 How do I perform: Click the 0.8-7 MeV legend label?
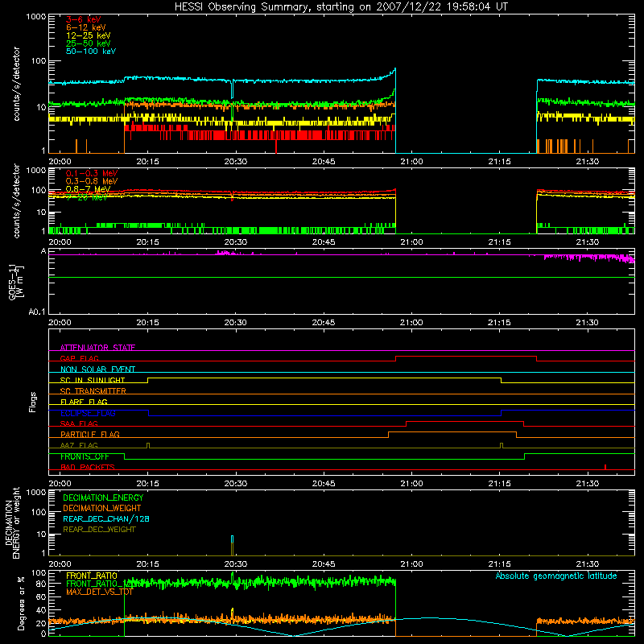pos(88,189)
